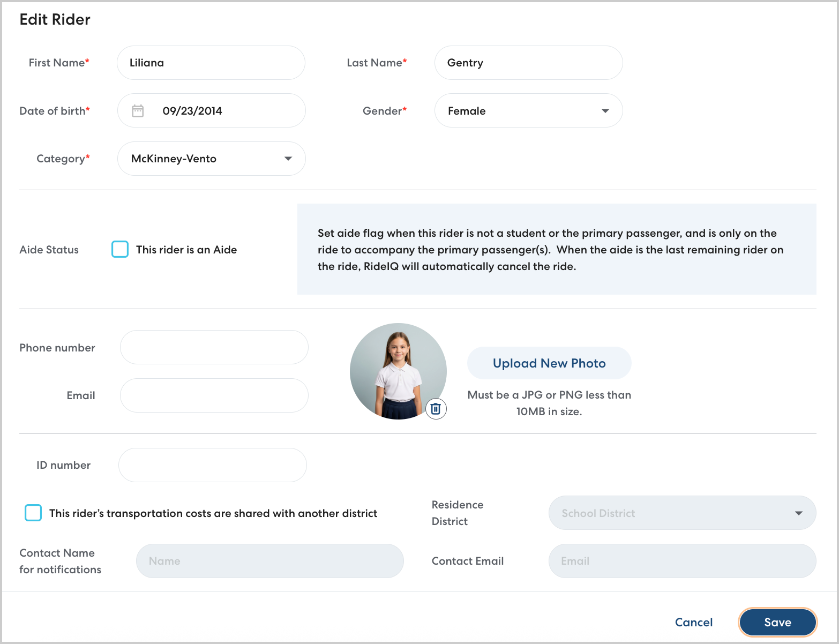Check the 'This rider is an Aide' box
The height and width of the screenshot is (644, 839).
[120, 250]
